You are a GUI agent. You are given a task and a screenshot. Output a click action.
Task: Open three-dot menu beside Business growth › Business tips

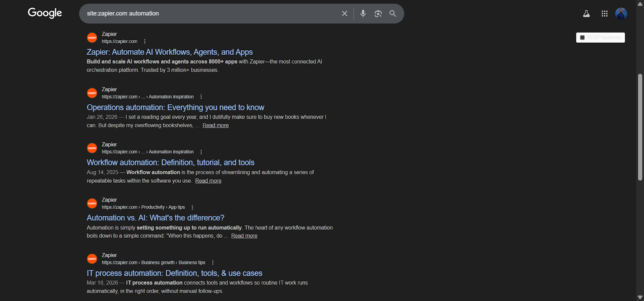[x=213, y=263]
